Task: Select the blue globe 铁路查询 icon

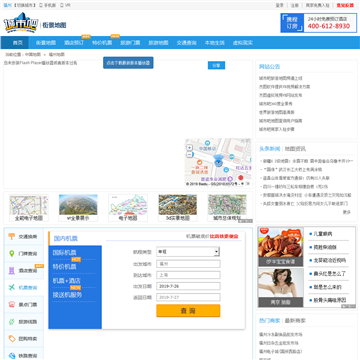Action: coord(12,355)
